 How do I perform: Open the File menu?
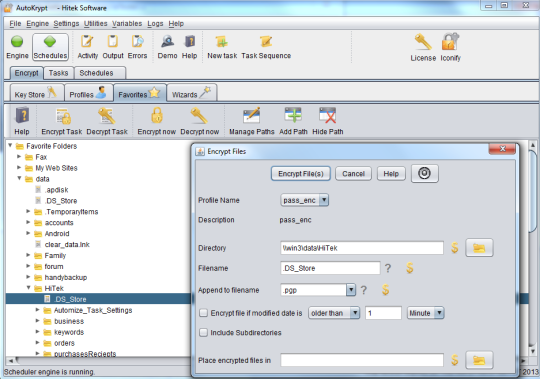15,23
